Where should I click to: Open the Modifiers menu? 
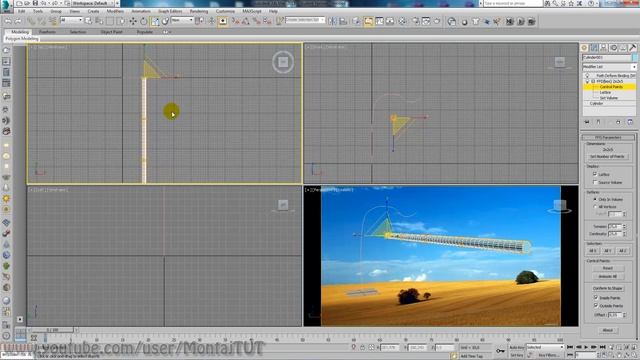[x=115, y=11]
